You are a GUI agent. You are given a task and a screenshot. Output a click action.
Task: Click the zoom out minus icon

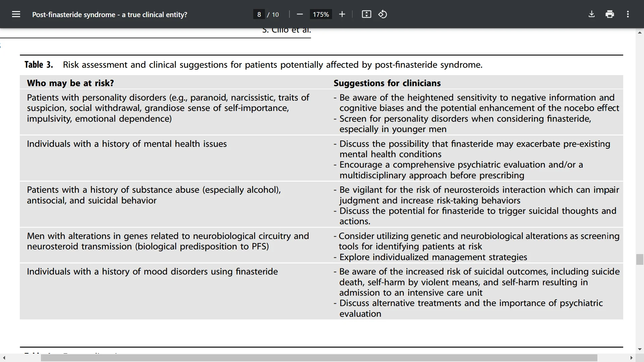pos(300,14)
